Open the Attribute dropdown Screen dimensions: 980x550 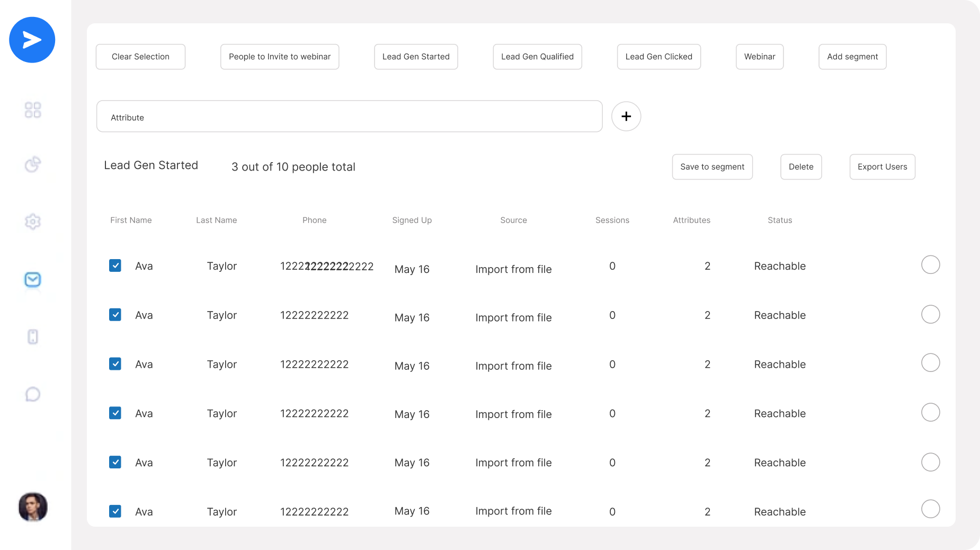click(349, 116)
